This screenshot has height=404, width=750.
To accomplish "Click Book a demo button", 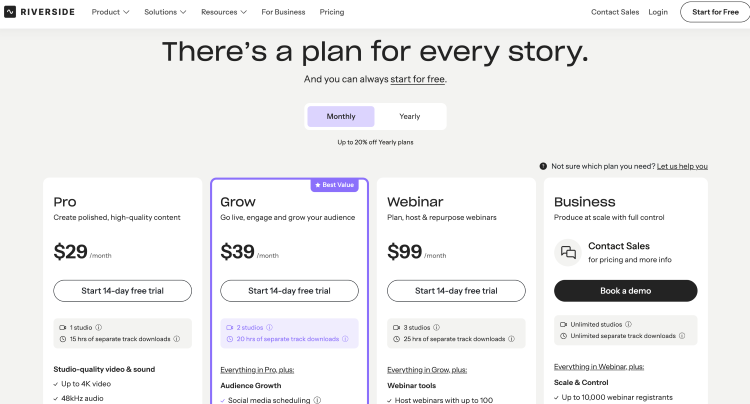I will [x=626, y=291].
